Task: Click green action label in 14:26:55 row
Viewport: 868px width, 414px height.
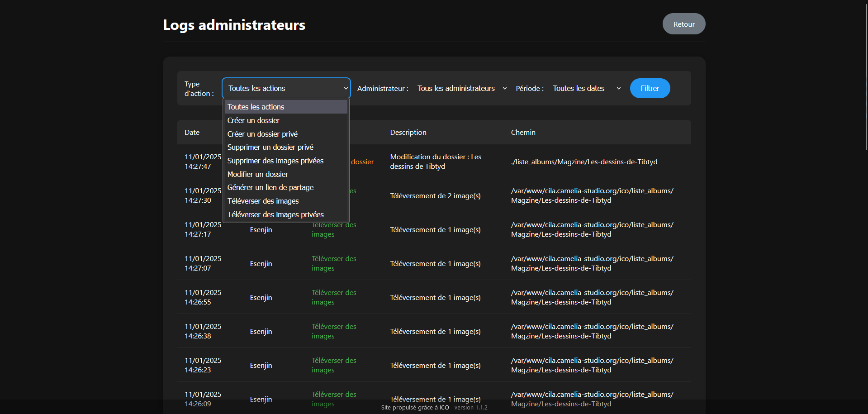Action: tap(334, 297)
